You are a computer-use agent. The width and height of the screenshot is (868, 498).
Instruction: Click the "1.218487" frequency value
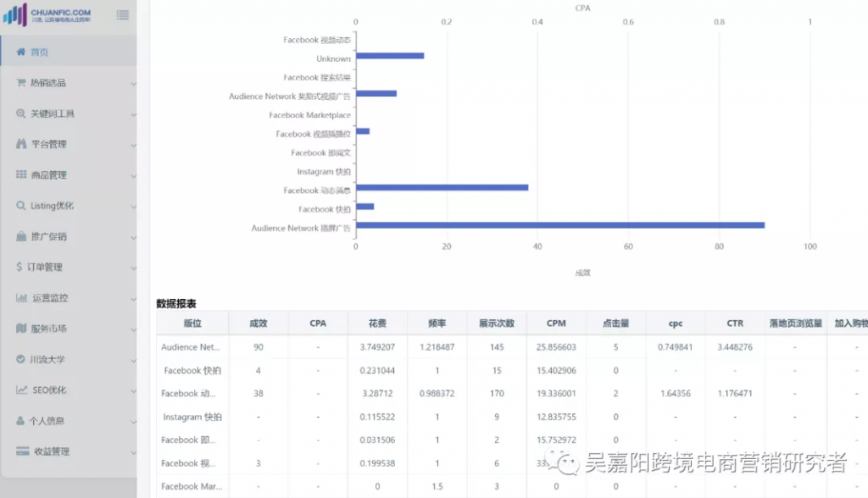coord(437,347)
